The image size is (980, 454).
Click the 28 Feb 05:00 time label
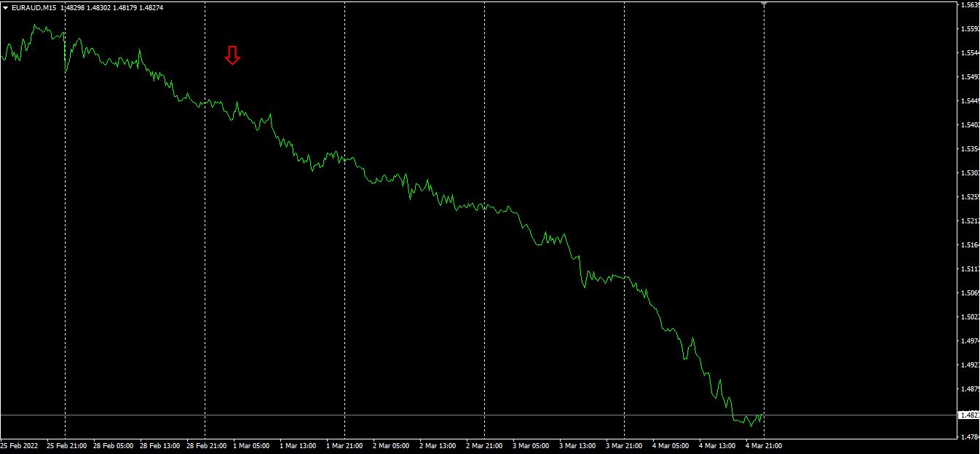114,445
